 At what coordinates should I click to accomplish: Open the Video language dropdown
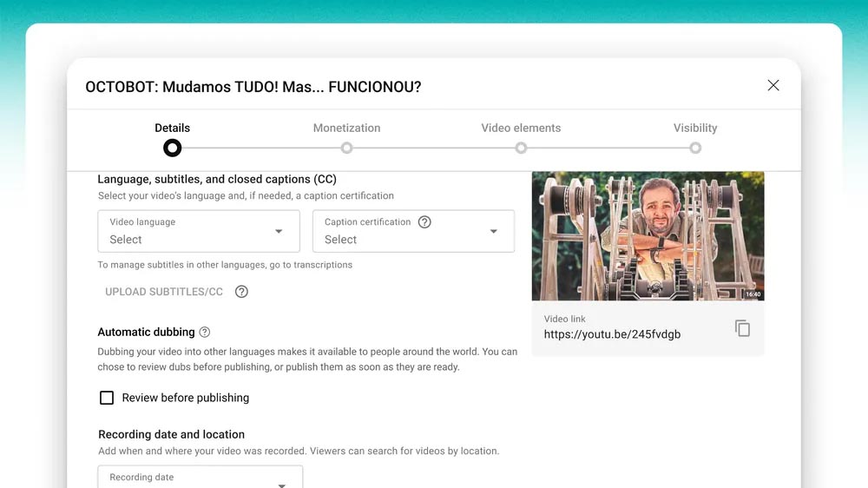(x=199, y=231)
